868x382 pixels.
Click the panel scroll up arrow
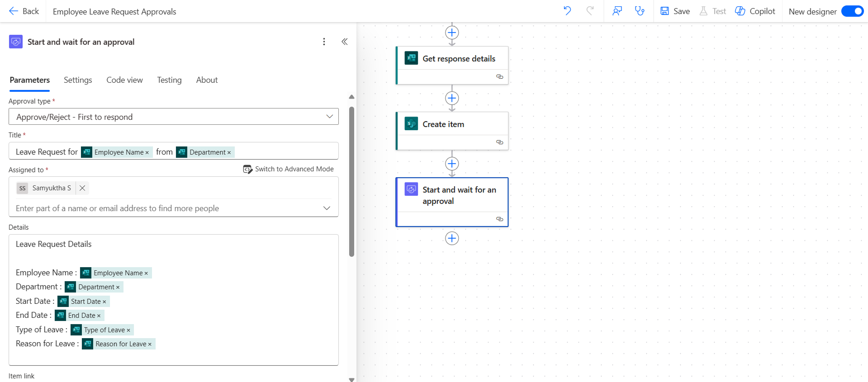click(x=351, y=97)
